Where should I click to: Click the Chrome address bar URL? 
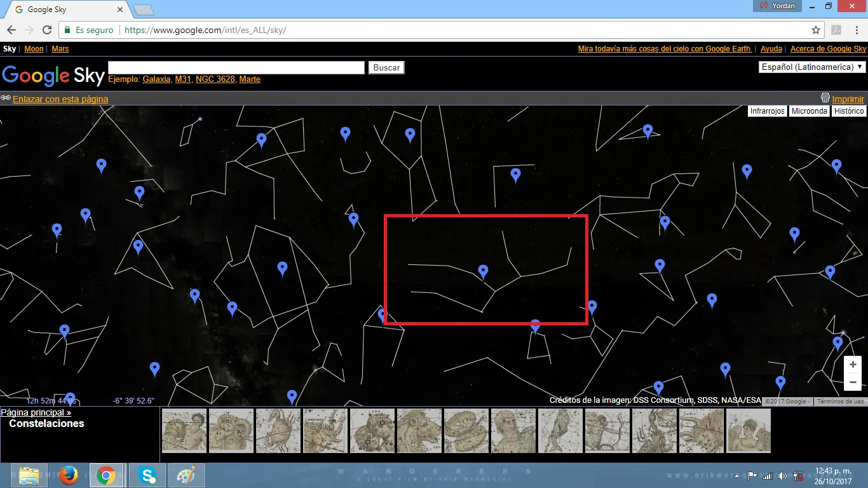tap(205, 30)
